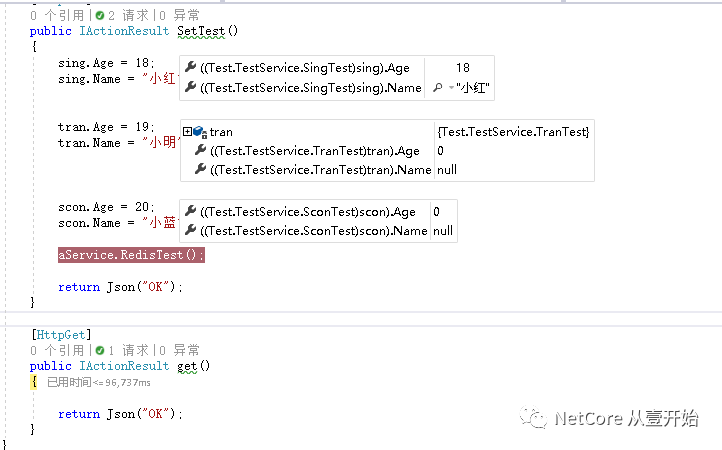Open the 0 异常 link above get()

(x=179, y=350)
